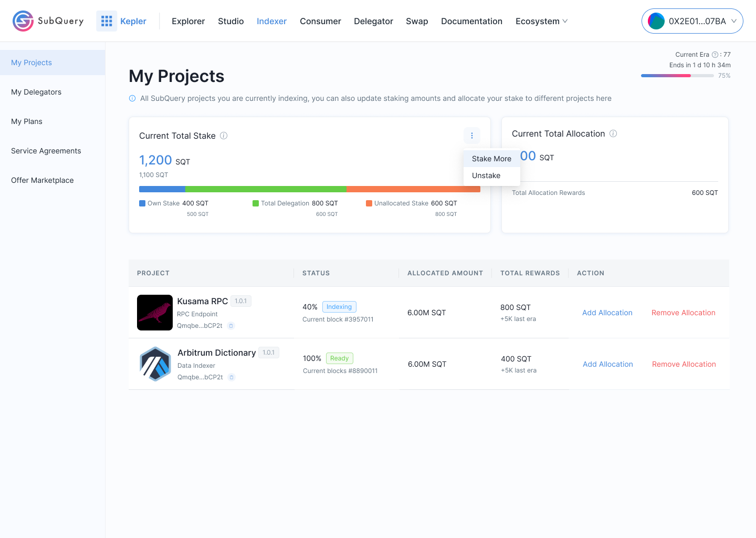Click info icon beside Current Total Allocation

pos(613,133)
